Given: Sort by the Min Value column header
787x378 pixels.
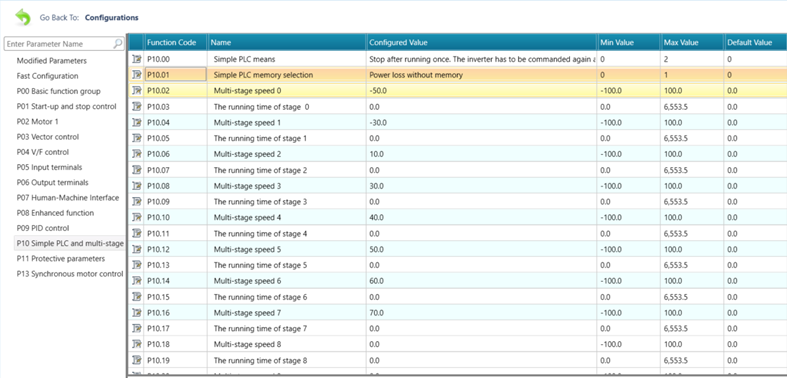Looking at the screenshot, I should (628, 43).
